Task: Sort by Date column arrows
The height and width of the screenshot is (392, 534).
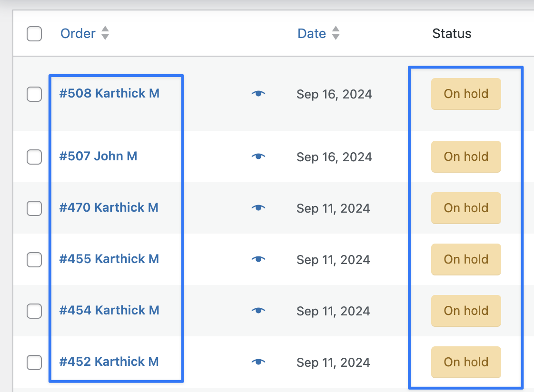Action: coord(336,33)
